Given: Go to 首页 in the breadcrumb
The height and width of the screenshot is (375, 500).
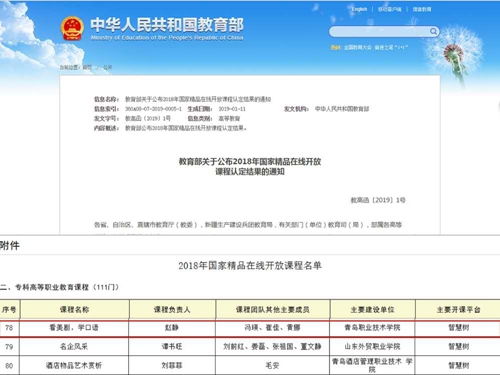Looking at the screenshot, I should [87, 67].
